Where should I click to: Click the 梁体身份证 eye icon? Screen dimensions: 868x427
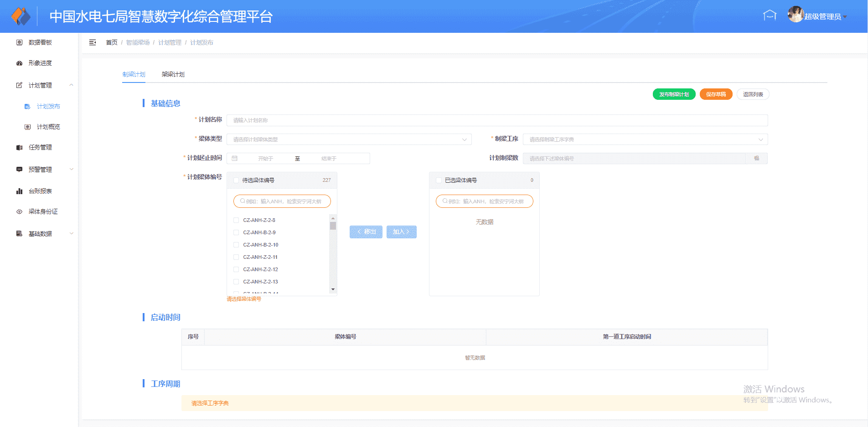(x=19, y=212)
